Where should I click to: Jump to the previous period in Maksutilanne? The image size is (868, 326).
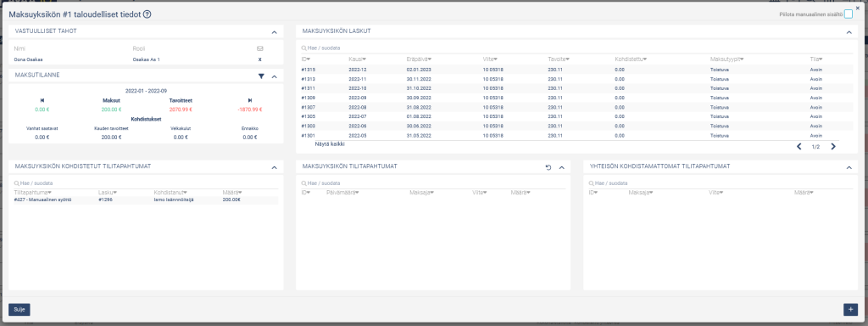tap(42, 101)
